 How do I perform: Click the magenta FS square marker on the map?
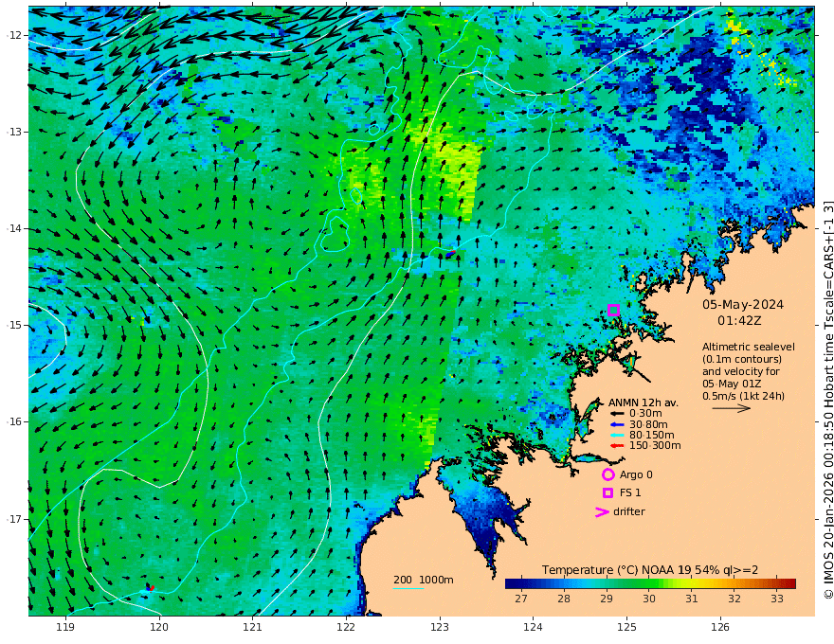613,311
